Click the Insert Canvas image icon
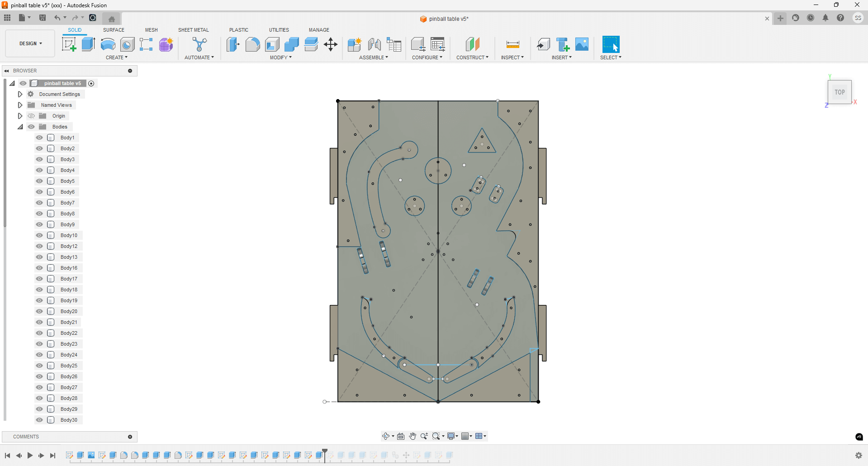The image size is (868, 466). click(x=582, y=44)
